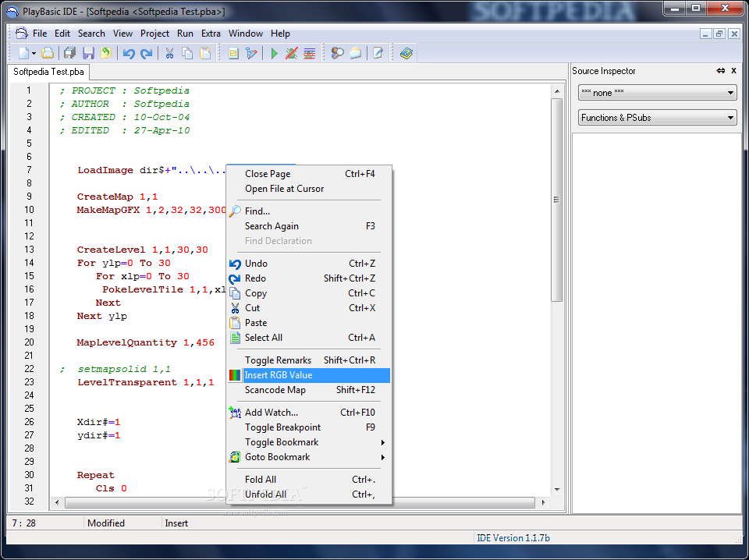Open the Search menu
The width and height of the screenshot is (749, 560).
coord(91,34)
